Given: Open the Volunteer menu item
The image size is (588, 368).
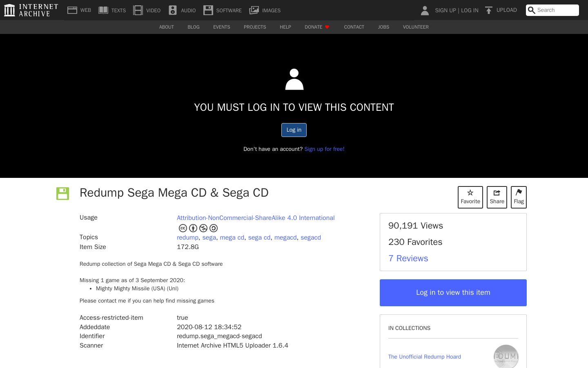Looking at the screenshot, I should [x=416, y=27].
